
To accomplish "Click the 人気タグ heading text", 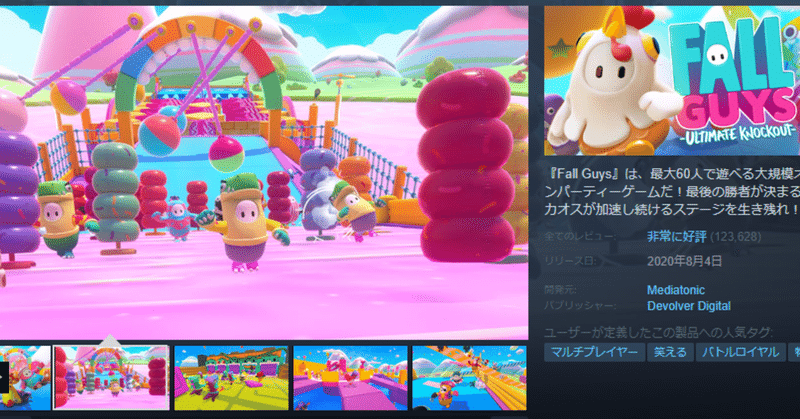I will (x=658, y=333).
